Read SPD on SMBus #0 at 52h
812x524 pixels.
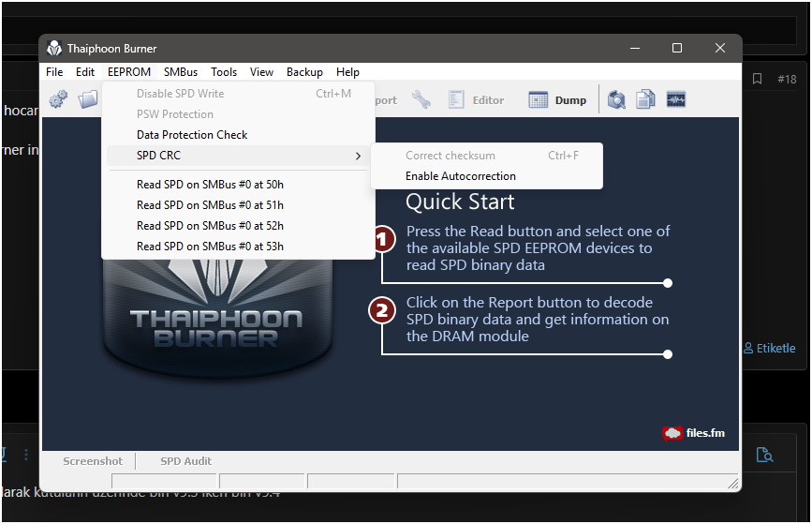238,226
